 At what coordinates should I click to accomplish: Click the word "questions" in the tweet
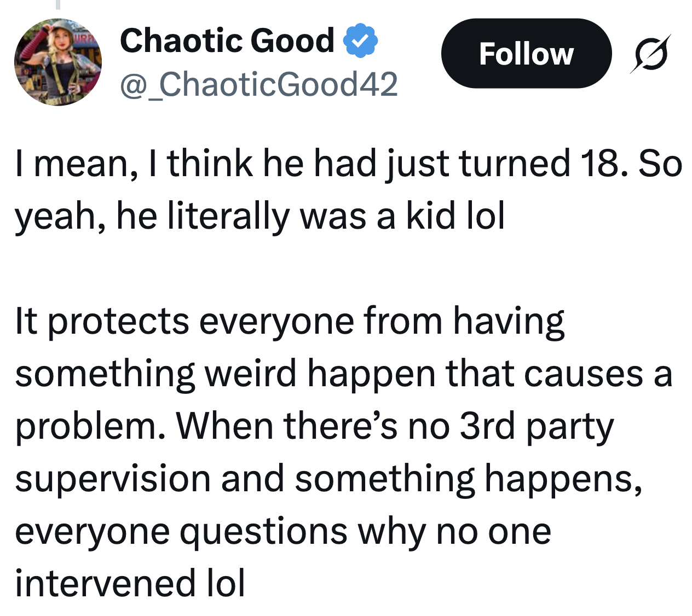click(263, 532)
